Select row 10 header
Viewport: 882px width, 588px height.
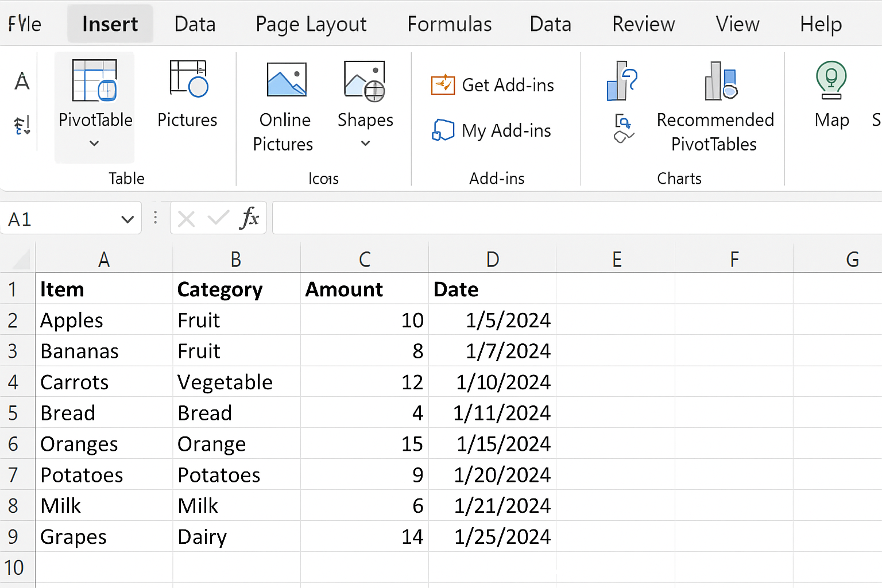pos(17,567)
